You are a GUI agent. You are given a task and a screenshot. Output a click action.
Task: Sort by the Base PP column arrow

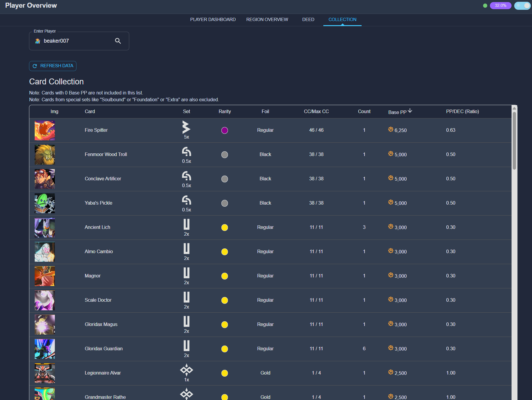click(410, 111)
